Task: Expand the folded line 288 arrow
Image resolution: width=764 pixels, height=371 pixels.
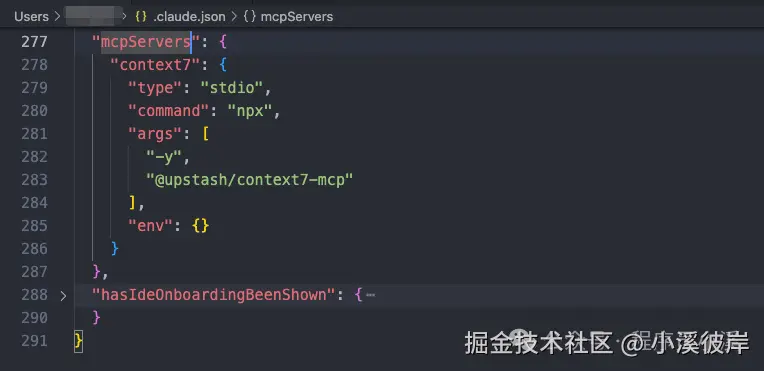Action: (x=63, y=295)
